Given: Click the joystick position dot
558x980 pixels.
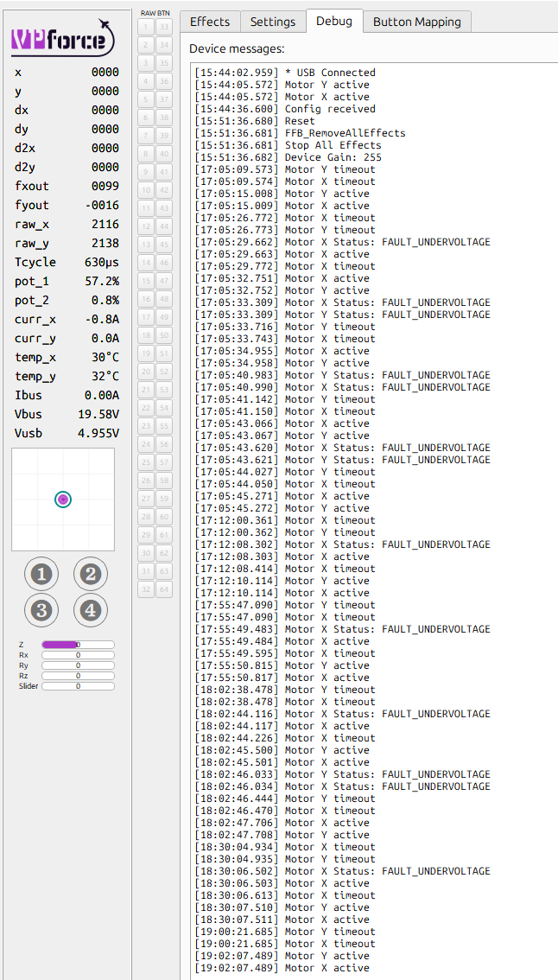Looking at the screenshot, I should 63,500.
